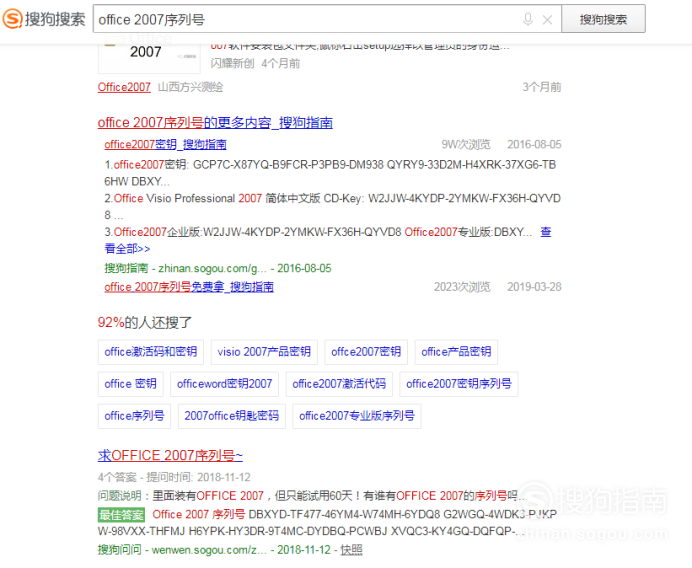Select related search office 密钥
The width and height of the screenshot is (692, 568).
[130, 384]
